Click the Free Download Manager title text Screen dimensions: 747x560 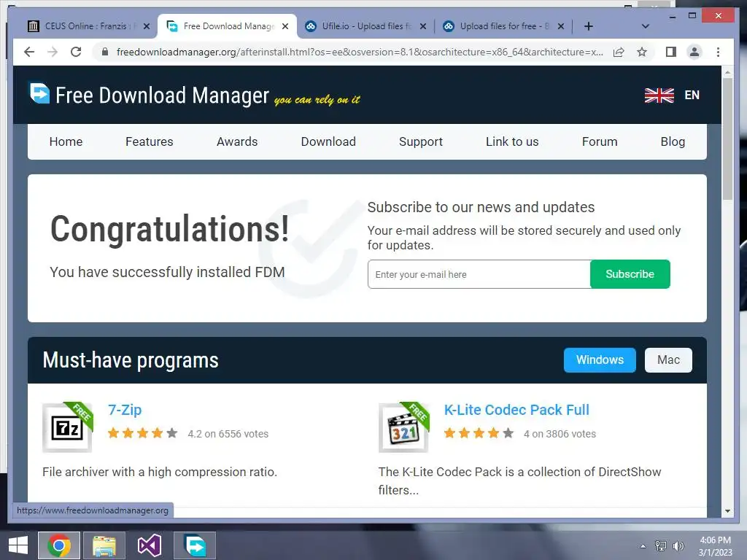162,95
